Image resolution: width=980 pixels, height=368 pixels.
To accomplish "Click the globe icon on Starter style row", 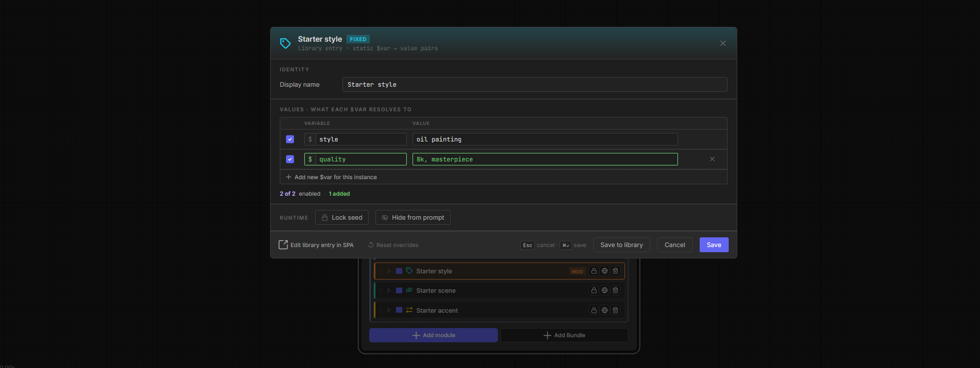I will [605, 271].
